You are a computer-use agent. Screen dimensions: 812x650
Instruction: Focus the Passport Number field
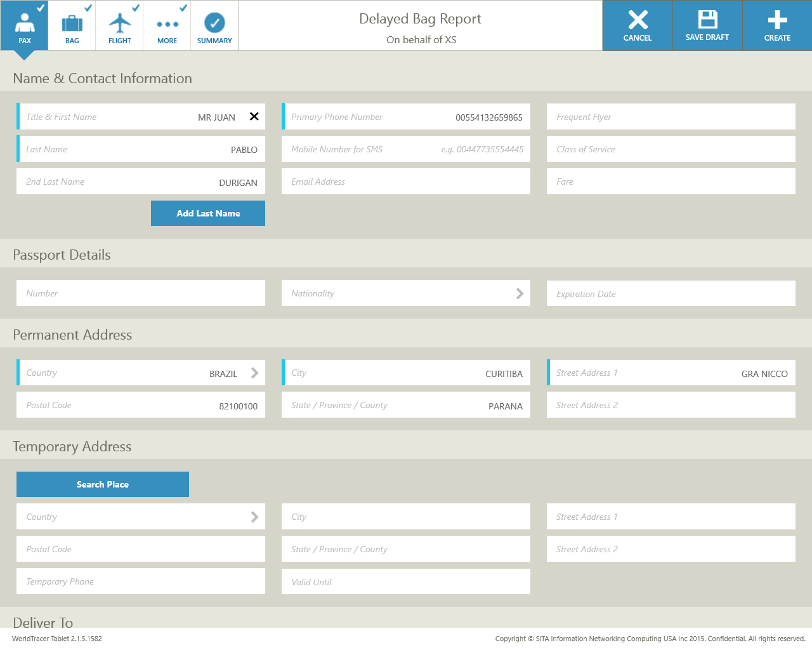tap(141, 293)
